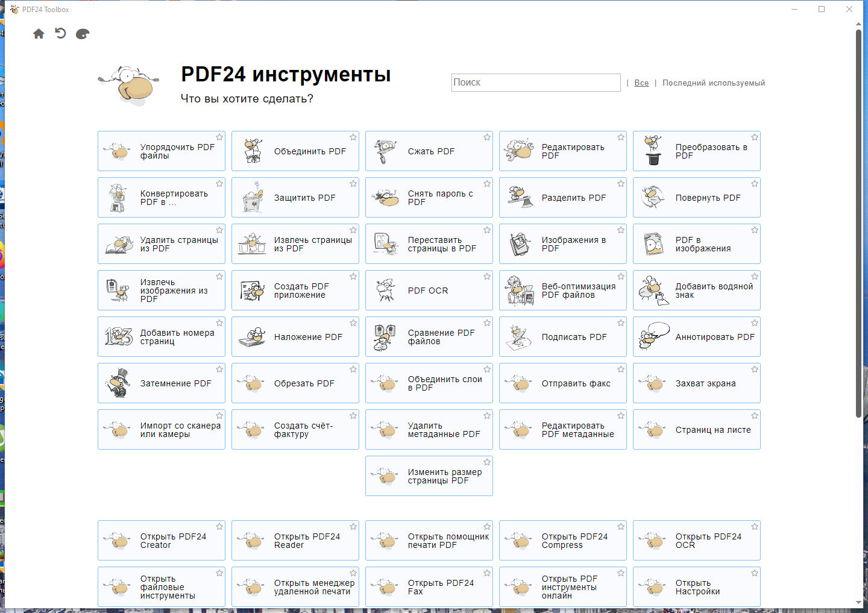This screenshot has height=613, width=868.
Task: Click the 'PDF24 инструменты' heading
Action: (286, 75)
